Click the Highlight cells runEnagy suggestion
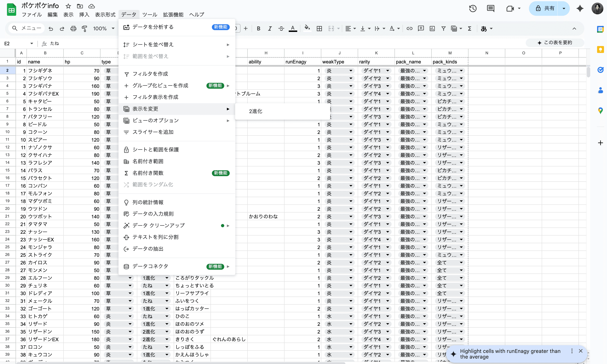The image size is (607, 364). pos(510,354)
